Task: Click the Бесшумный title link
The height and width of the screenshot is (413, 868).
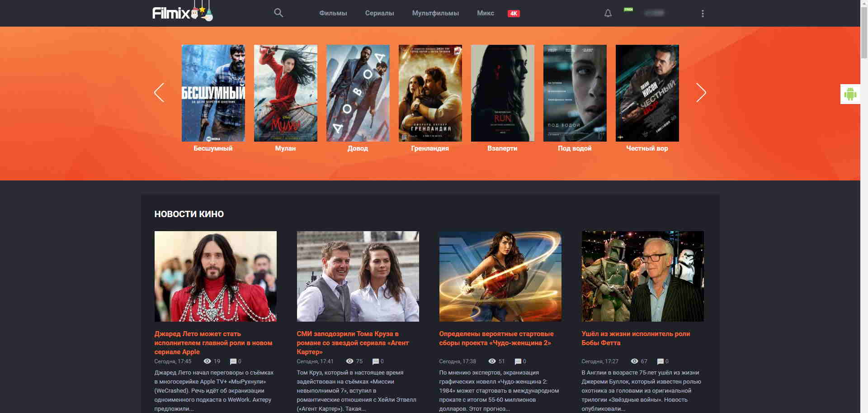Action: click(213, 148)
